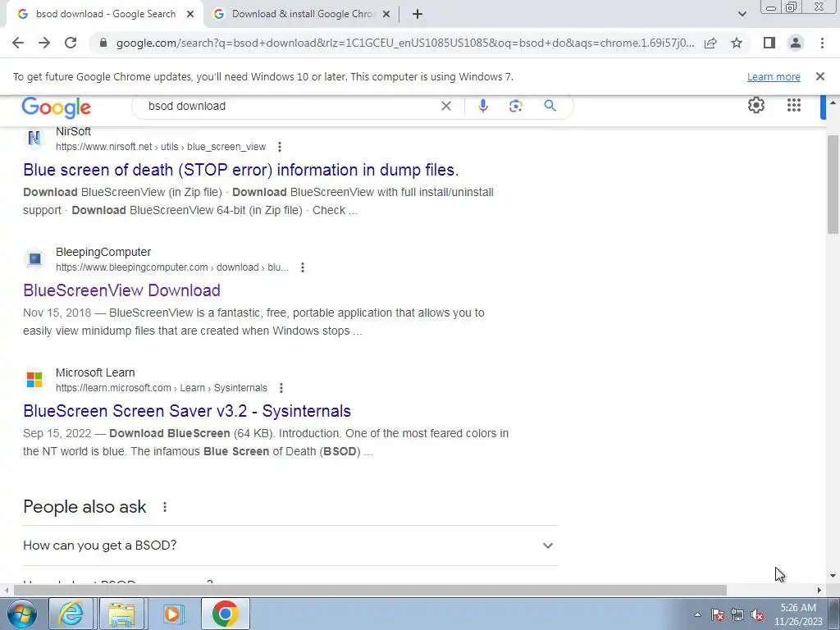Switch to the 'bsod download - Google Search' tab

106,15
